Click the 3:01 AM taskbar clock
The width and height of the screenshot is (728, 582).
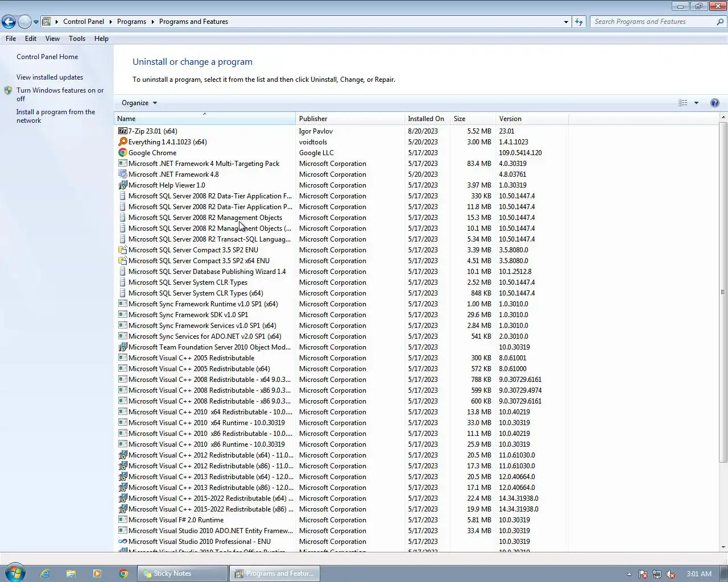(x=699, y=574)
